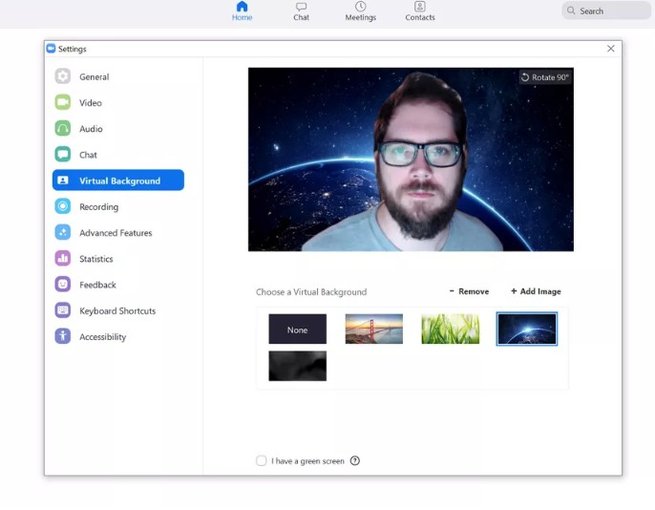This screenshot has width=655, height=510.
Task: Open the Recording settings icon
Action: click(x=63, y=207)
